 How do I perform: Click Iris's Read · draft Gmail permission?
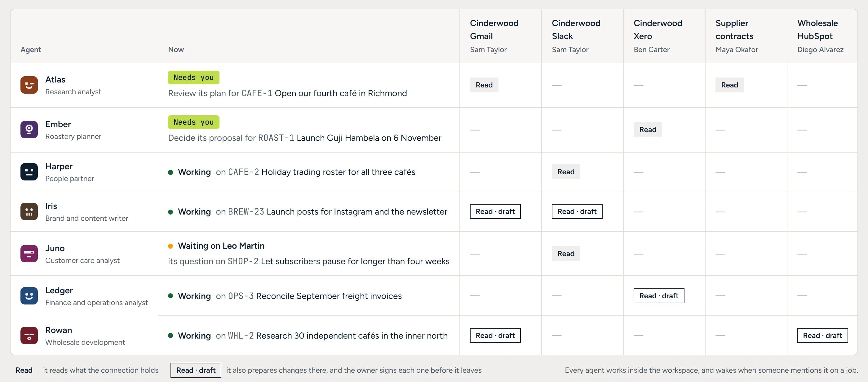point(495,211)
